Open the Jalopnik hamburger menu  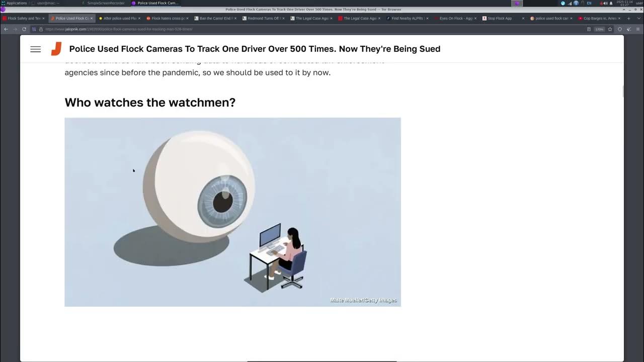tap(35, 49)
